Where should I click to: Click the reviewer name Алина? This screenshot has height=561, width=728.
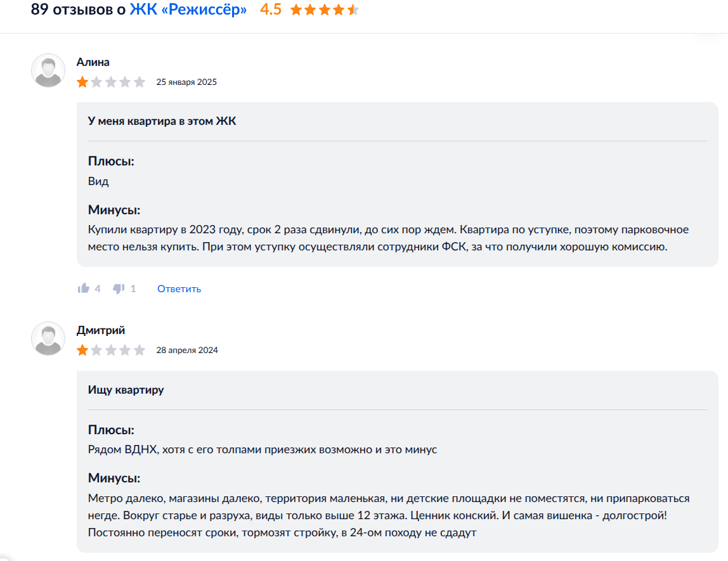tap(93, 62)
